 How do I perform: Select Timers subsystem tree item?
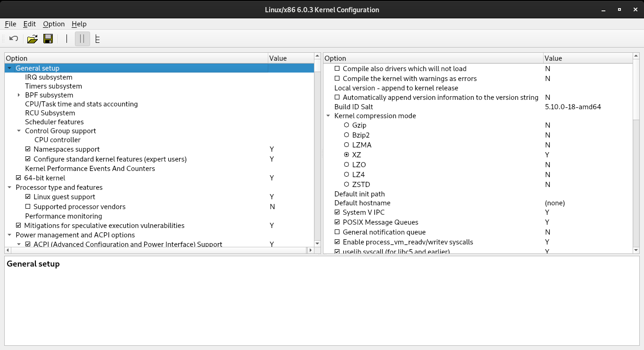(x=53, y=86)
